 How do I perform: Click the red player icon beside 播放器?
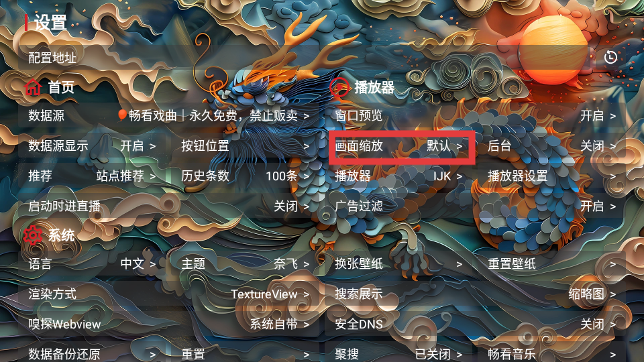[x=339, y=87]
